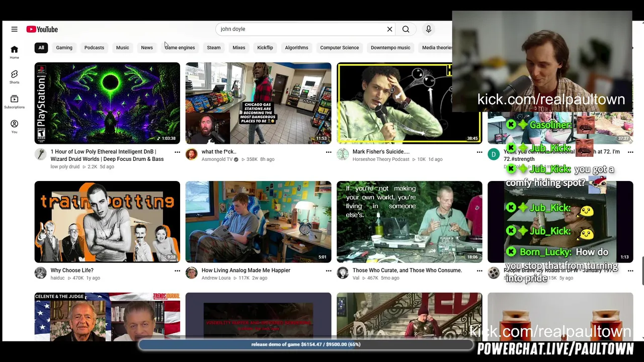
Task: Click Horseshoe Theory Podcast channel avatar
Action: [x=343, y=154]
